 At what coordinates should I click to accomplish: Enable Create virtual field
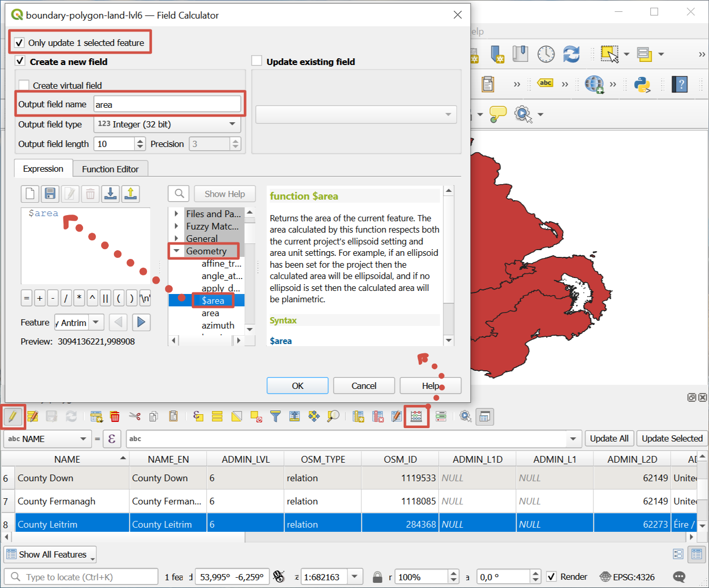coord(24,84)
